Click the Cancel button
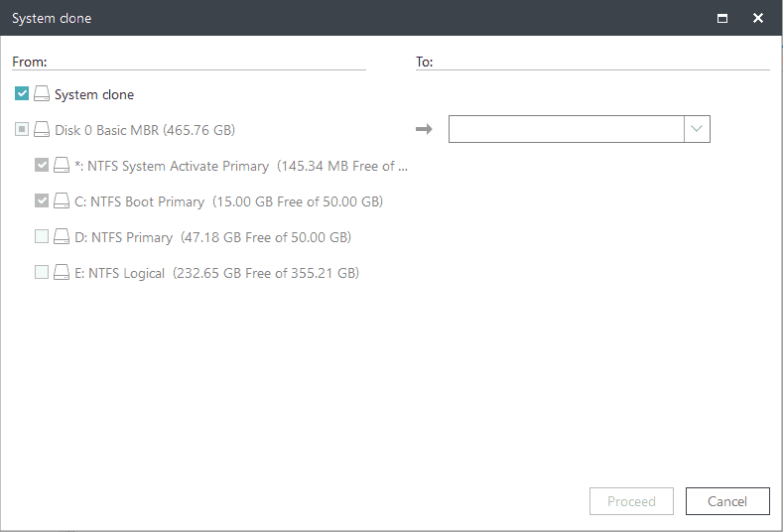The height and width of the screenshot is (532, 783). click(727, 501)
